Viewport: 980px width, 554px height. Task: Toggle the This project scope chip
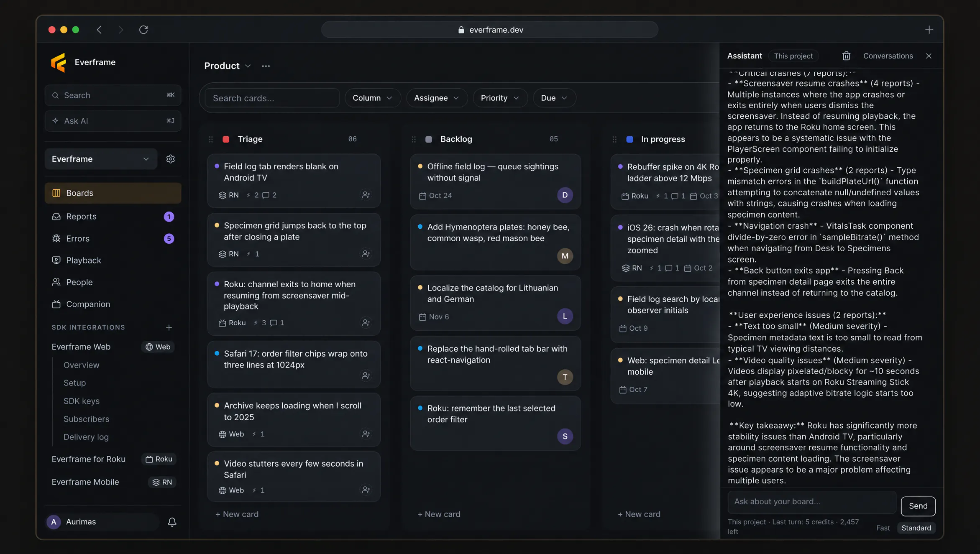click(793, 56)
